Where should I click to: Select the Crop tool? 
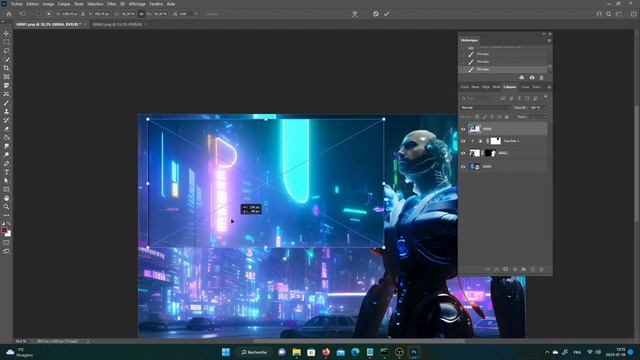click(x=6, y=68)
